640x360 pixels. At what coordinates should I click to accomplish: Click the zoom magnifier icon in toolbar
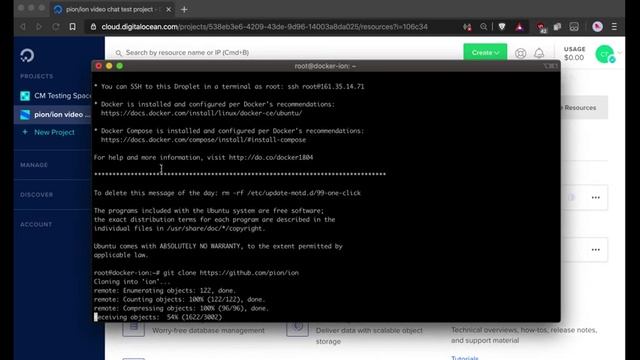pyautogui.click(x=483, y=27)
